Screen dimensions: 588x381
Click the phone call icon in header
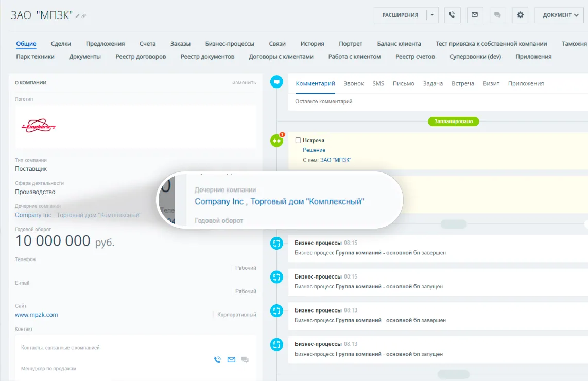click(452, 15)
